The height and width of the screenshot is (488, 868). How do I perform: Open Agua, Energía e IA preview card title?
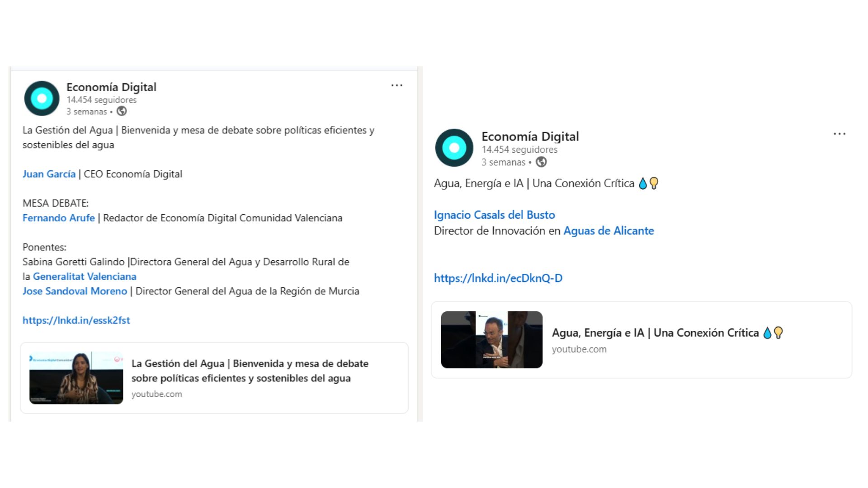(x=655, y=333)
